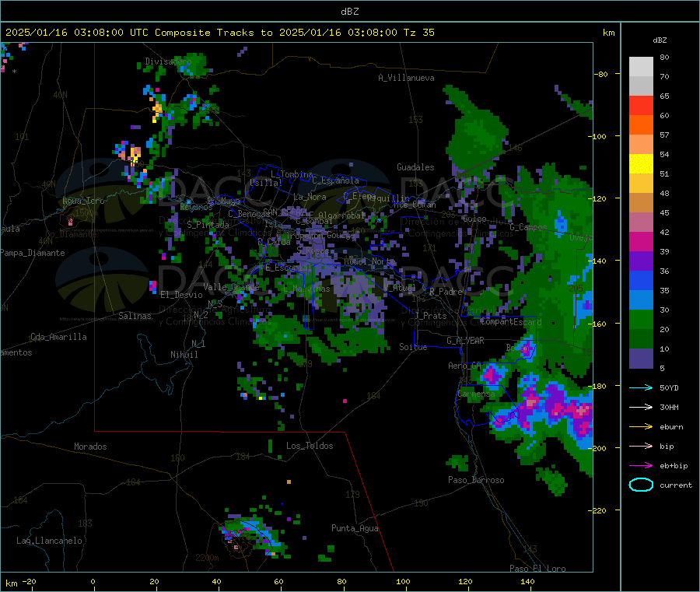Click the magenta eb+bip arrow legend icon
Viewport: 700px width, 592px height.
pyautogui.click(x=641, y=466)
